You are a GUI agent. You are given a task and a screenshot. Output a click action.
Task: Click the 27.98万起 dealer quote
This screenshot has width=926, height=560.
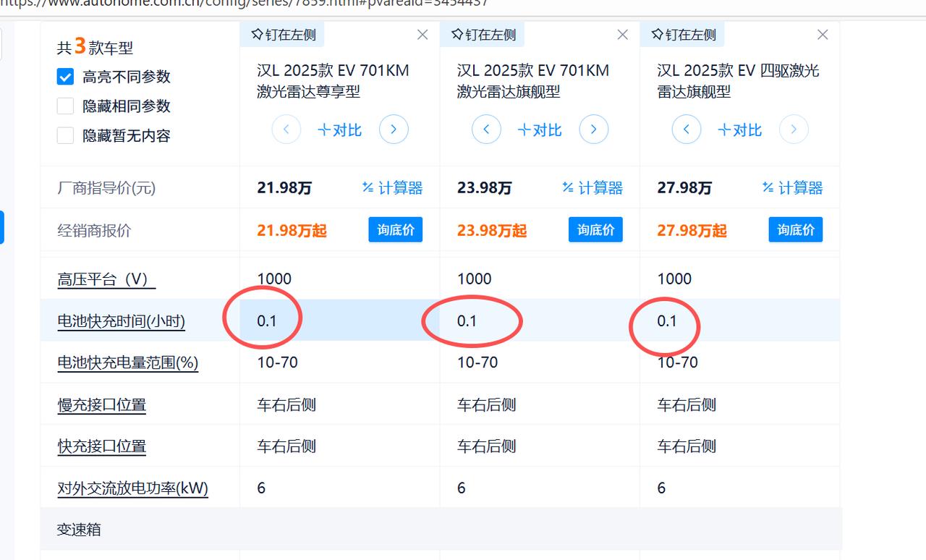(692, 231)
